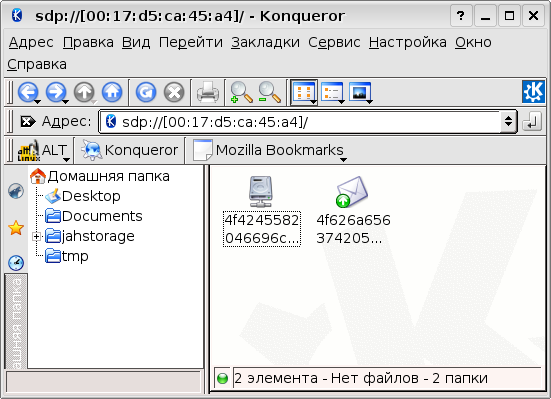Image resolution: width=551 pixels, height=399 pixels.
Task: Zoom in with the plus magnifier
Action: 241,92
